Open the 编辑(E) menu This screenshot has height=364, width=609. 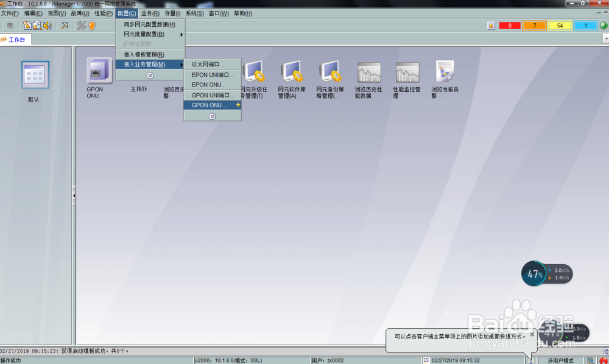[33, 13]
